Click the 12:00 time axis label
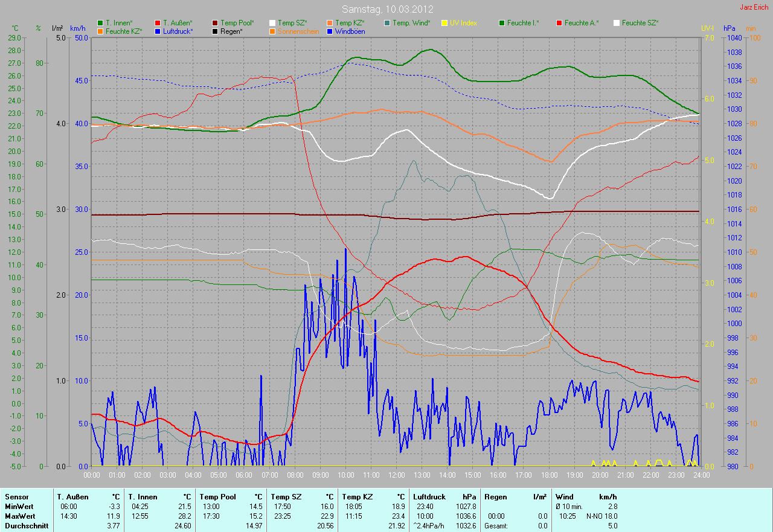This screenshot has height=532, width=773. (396, 475)
